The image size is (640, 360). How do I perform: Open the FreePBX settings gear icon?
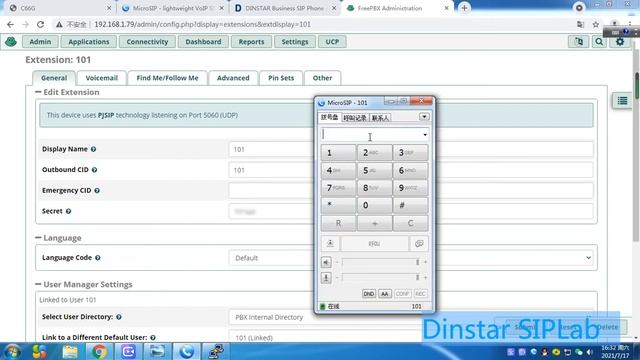coord(620,42)
